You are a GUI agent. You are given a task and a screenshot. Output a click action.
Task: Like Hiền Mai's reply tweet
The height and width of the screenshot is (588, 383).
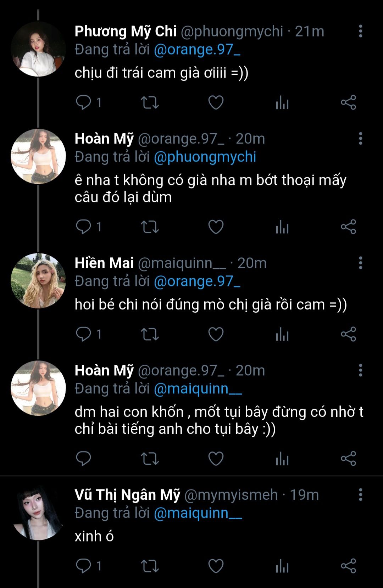(x=216, y=334)
